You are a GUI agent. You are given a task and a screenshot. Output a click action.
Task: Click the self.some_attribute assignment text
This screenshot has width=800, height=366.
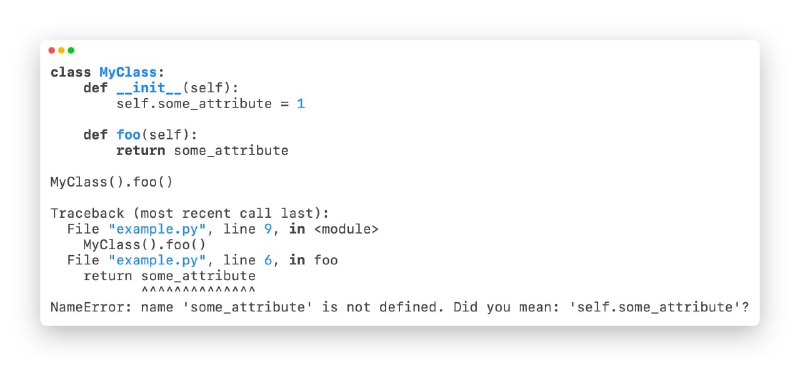pos(194,104)
